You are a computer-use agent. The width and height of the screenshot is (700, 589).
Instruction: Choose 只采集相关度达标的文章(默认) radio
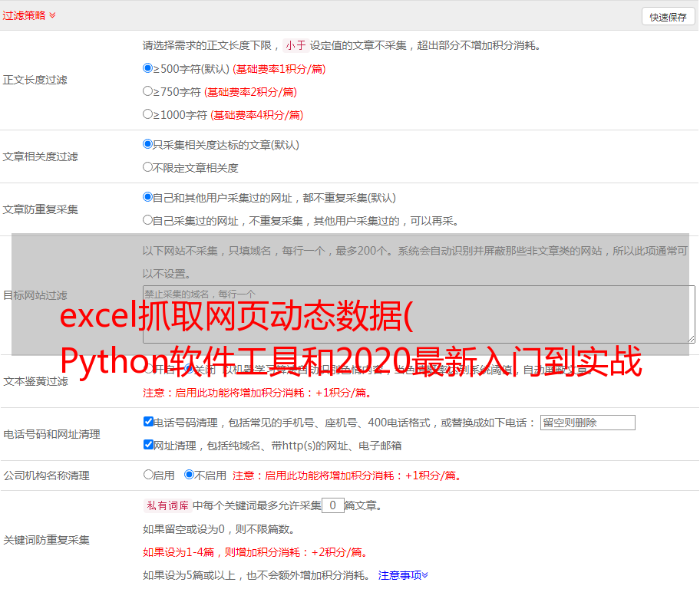tap(147, 144)
